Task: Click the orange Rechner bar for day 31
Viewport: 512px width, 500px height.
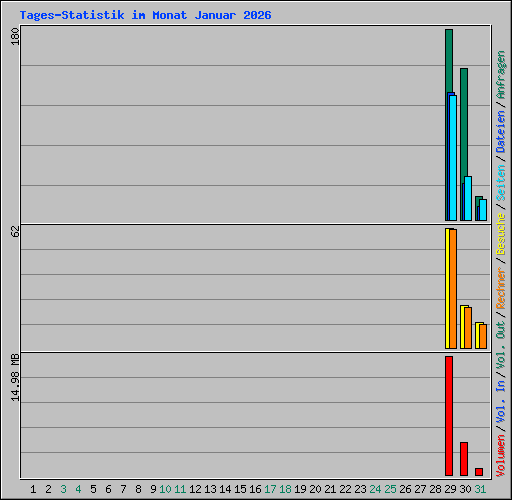Action: point(483,337)
